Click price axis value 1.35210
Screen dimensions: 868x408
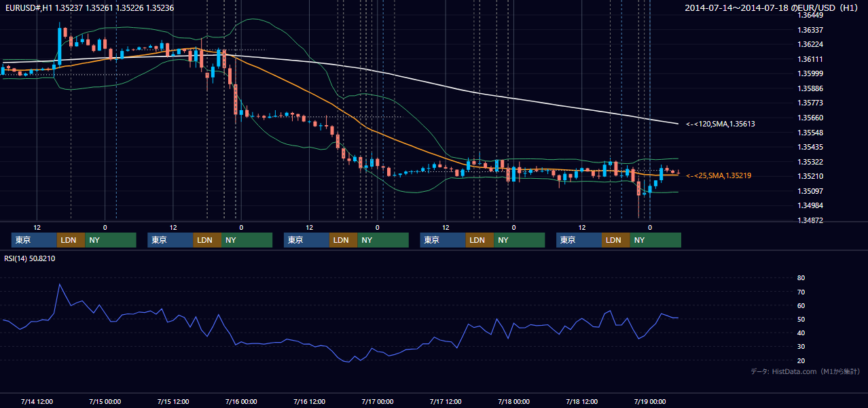click(x=810, y=176)
